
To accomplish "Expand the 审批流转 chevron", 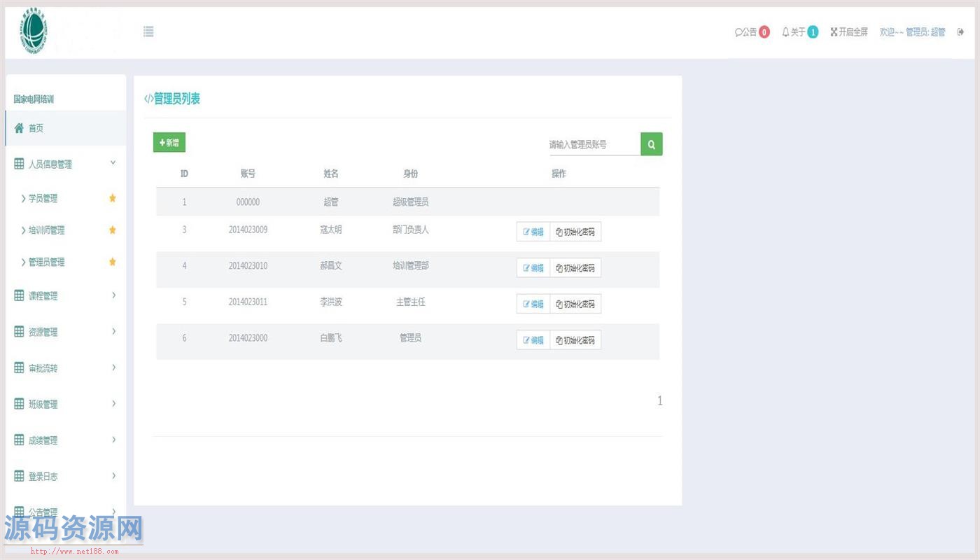I will coord(114,367).
